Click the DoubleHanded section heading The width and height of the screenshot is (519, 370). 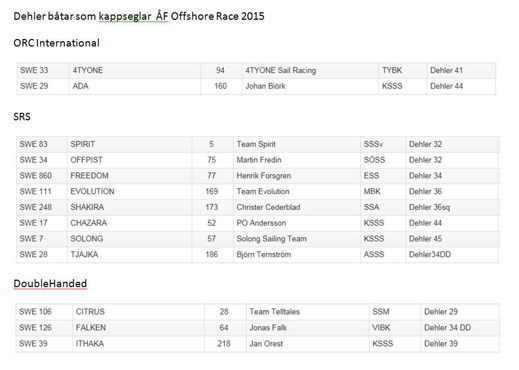[50, 283]
